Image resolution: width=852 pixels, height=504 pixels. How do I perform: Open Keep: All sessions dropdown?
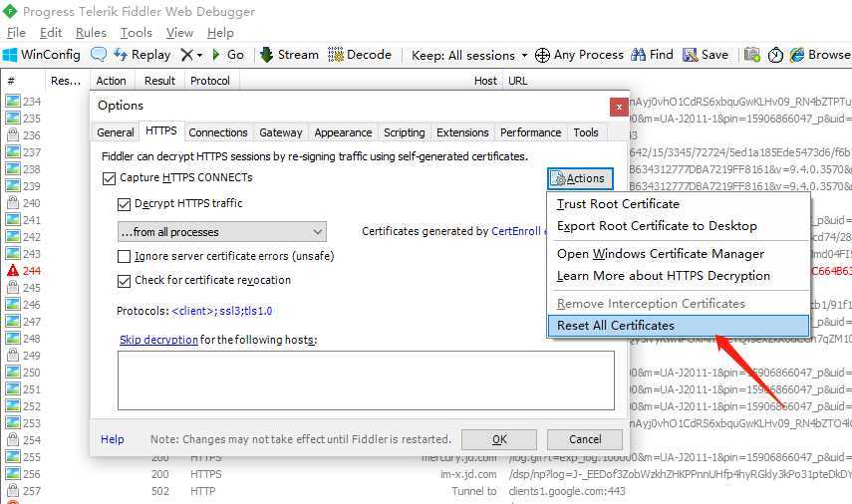point(469,56)
